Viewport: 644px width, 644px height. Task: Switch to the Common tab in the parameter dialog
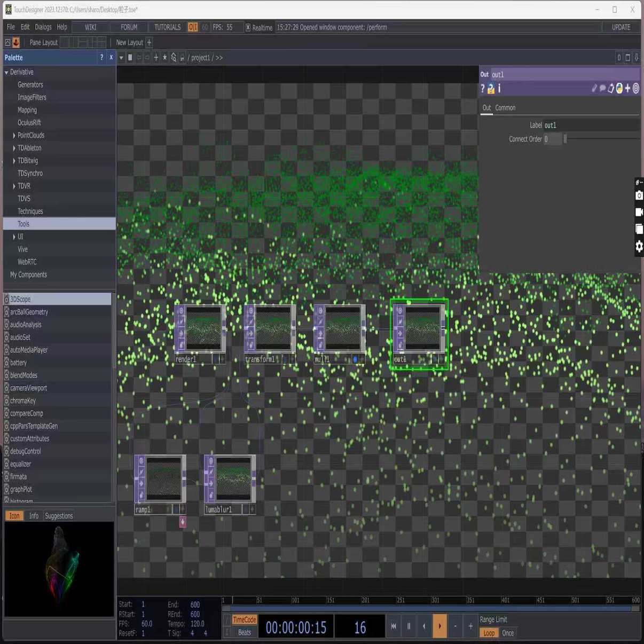coord(505,107)
